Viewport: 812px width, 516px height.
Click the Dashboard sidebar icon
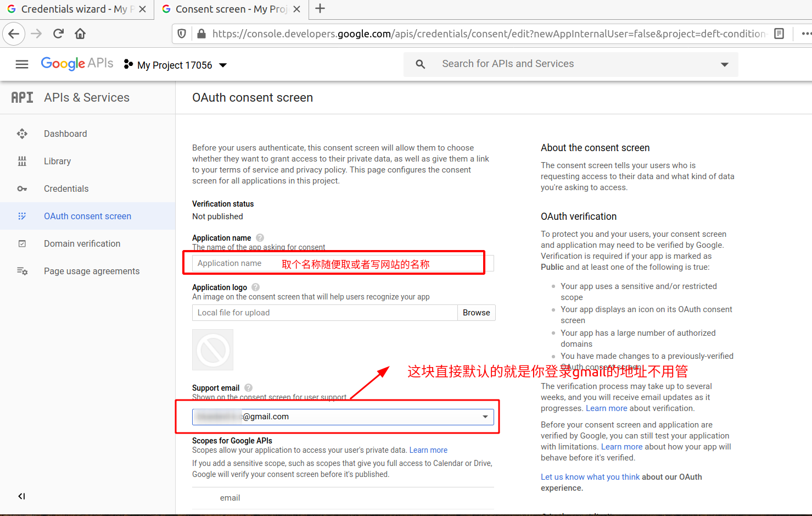22,134
